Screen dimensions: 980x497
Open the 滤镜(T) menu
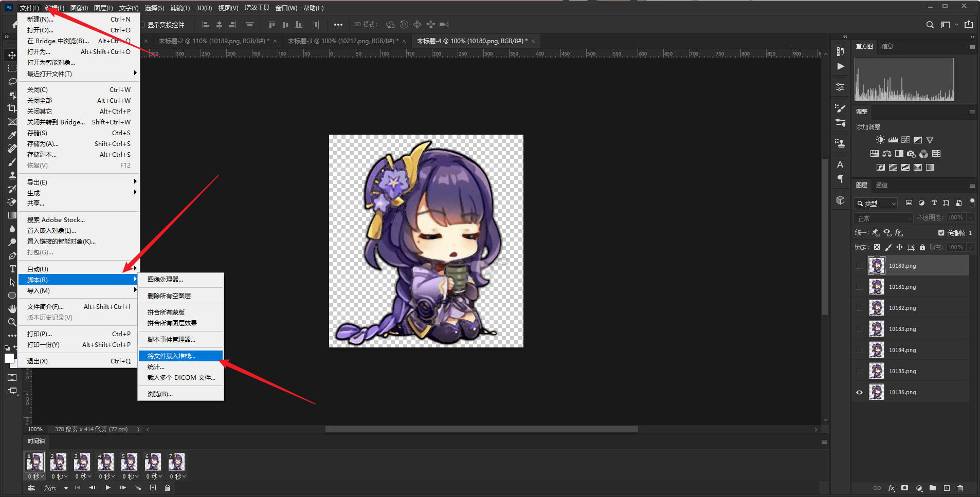pos(180,8)
